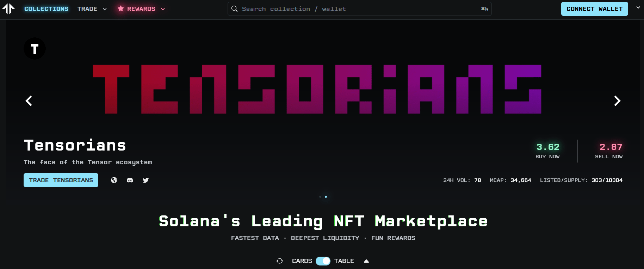Open the collection Discord icon
The width and height of the screenshot is (644, 269).
tap(130, 180)
